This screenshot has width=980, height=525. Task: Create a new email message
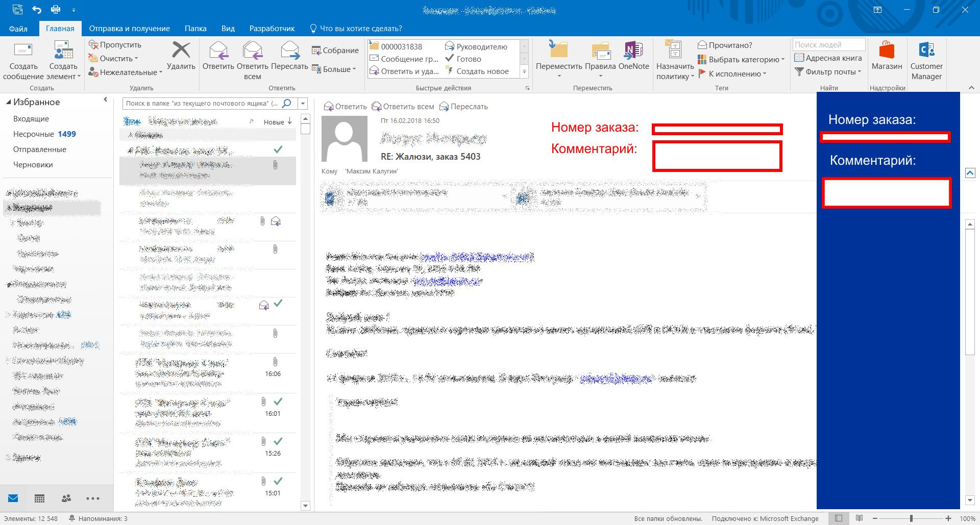(x=23, y=61)
